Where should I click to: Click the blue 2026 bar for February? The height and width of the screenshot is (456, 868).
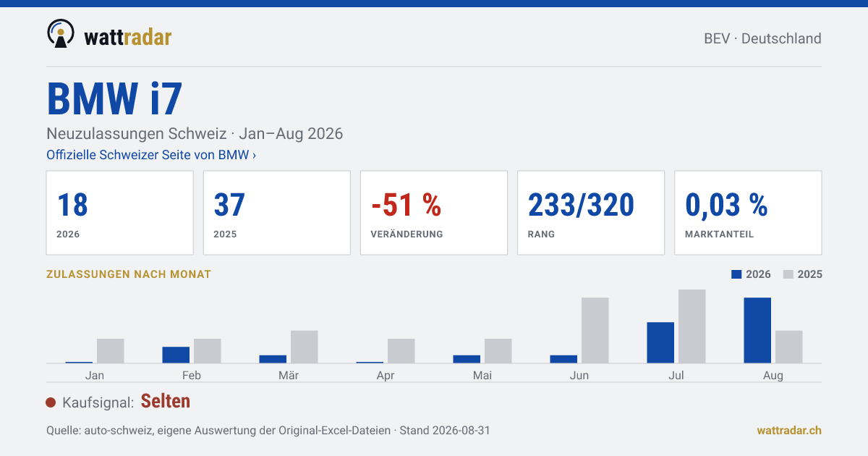pos(176,355)
